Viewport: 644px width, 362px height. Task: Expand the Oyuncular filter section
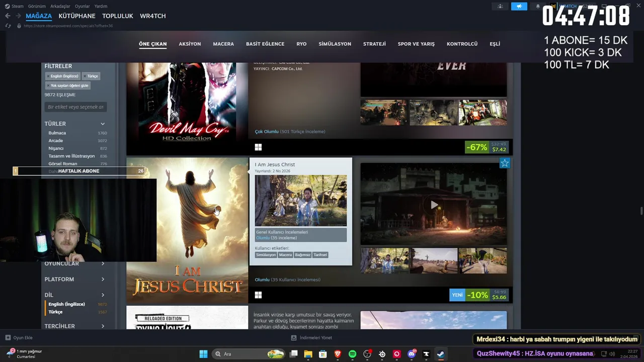pyautogui.click(x=74, y=263)
